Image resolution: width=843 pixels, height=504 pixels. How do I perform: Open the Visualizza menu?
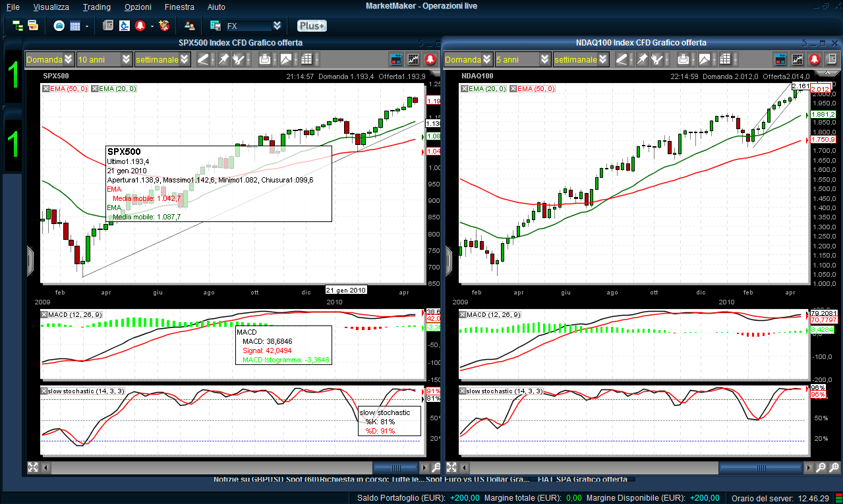(x=51, y=7)
